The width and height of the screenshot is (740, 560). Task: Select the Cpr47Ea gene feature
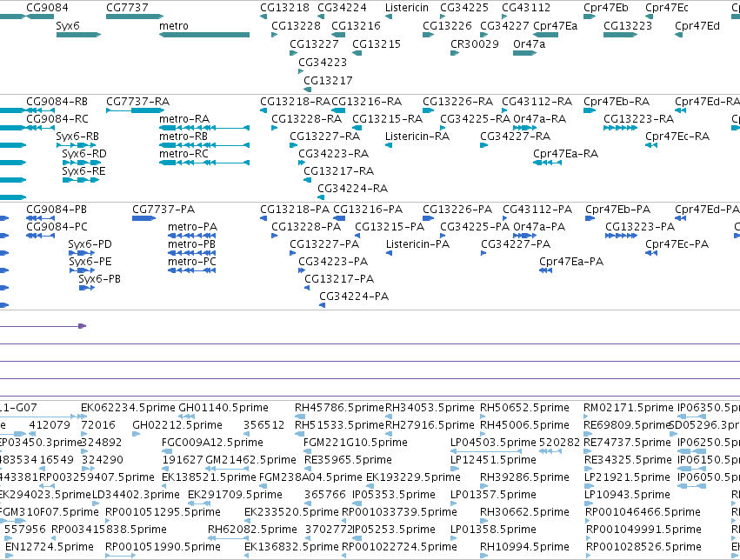coord(545,35)
